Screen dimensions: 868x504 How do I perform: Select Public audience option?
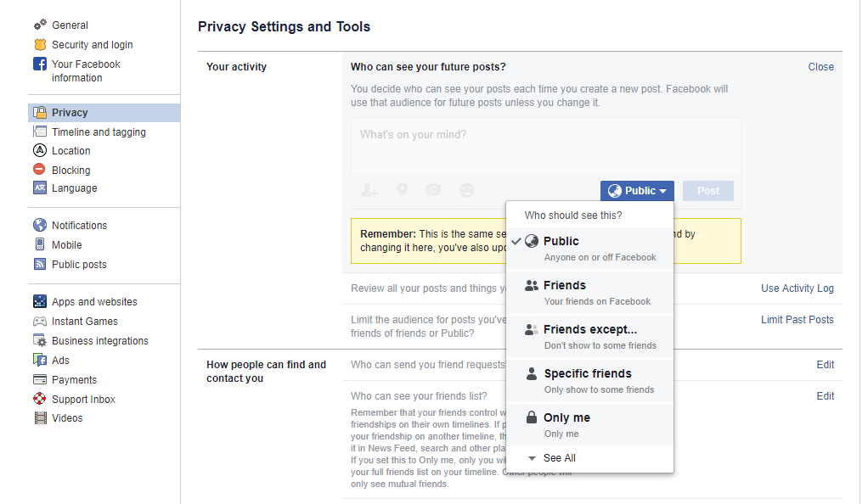tap(590, 249)
